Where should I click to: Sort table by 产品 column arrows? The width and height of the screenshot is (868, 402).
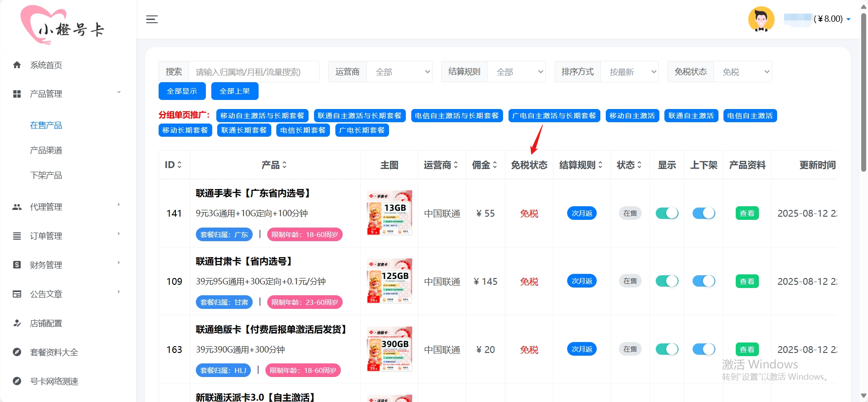pyautogui.click(x=284, y=165)
